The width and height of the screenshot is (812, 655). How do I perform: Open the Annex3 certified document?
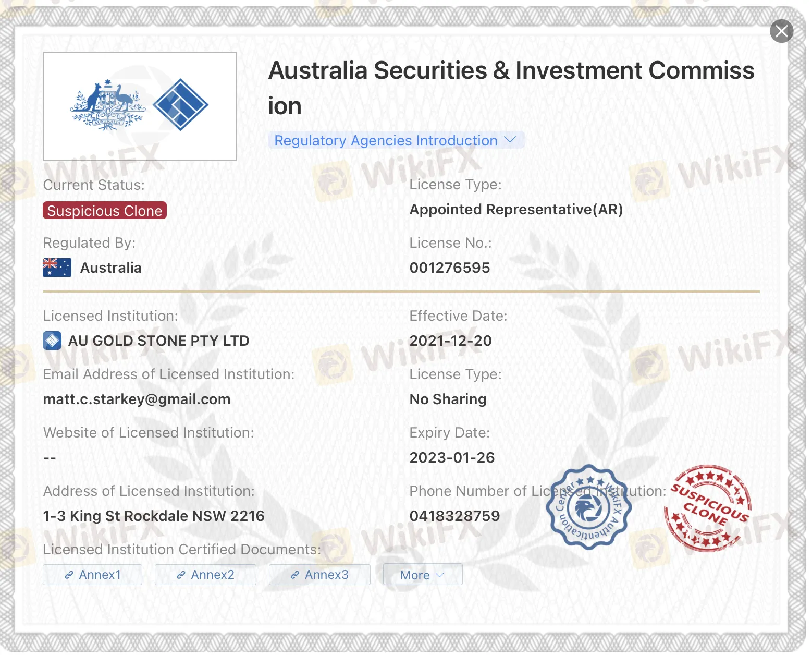coord(319,575)
